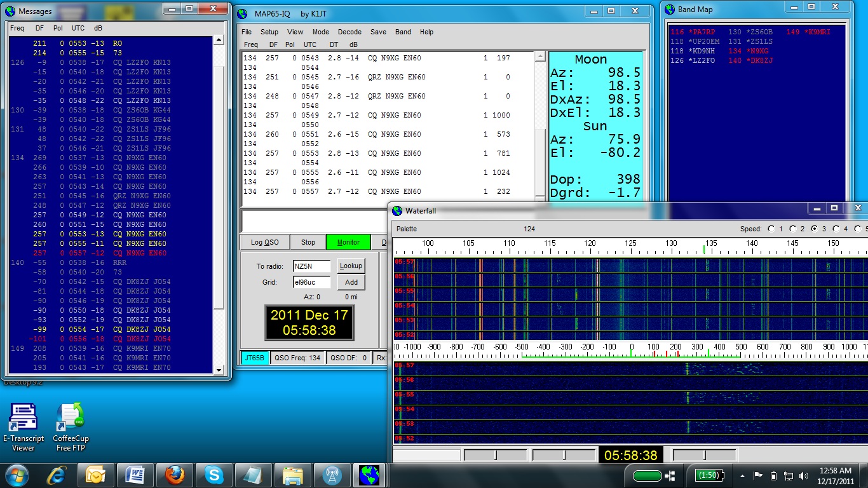Open the Setup menu in MAP65-IQ

[269, 32]
